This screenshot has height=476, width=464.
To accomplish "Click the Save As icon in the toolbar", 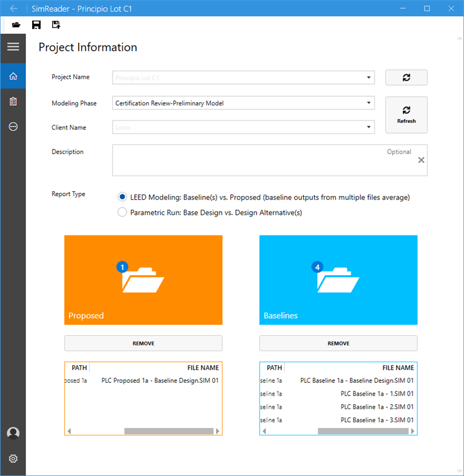I will (x=56, y=25).
